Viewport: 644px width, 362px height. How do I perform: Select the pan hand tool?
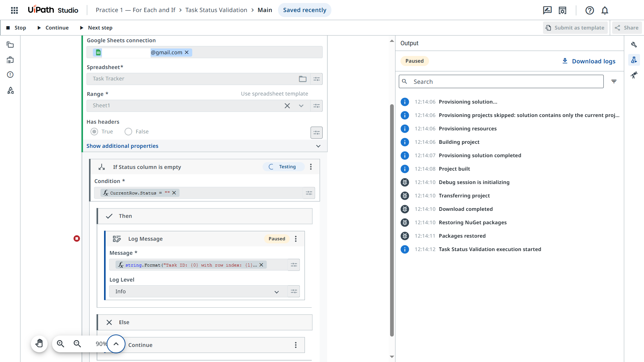click(x=39, y=344)
